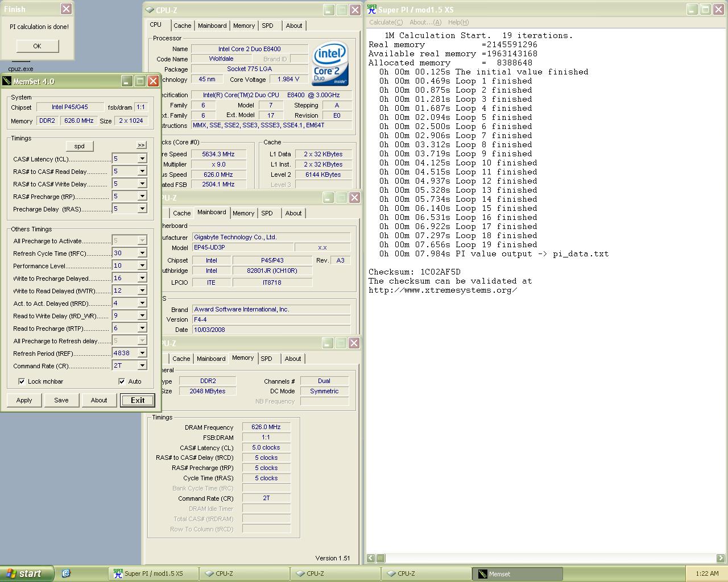Select Mainboard tab in middle CPU-Z window

coord(212,213)
